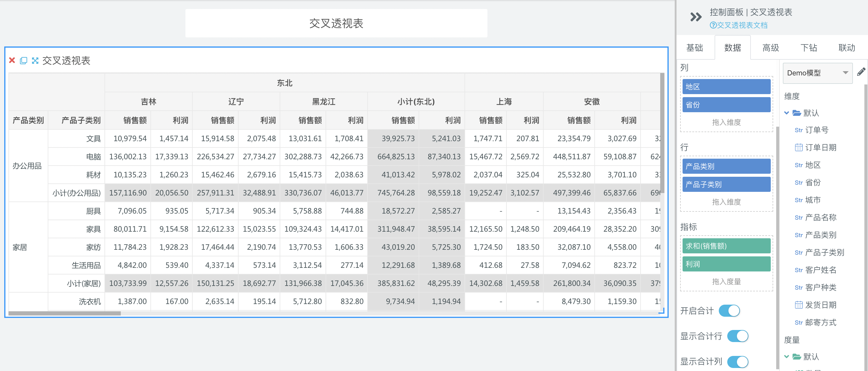The height and width of the screenshot is (371, 868).
Task: Click the help question-mark icon for docs
Action: click(x=713, y=25)
